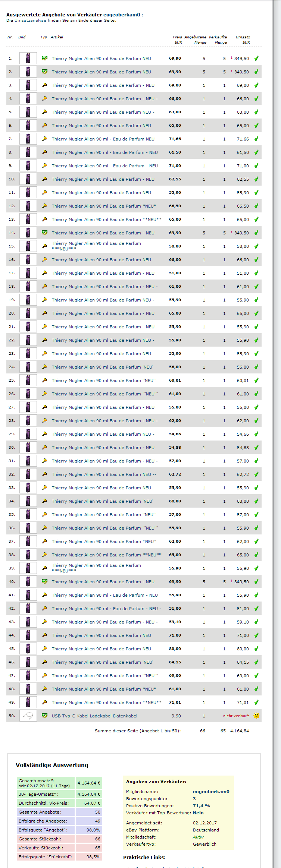The image size is (281, 868).
Task: Open seller eugeoberkam0 link in page heading
Action: point(122,15)
